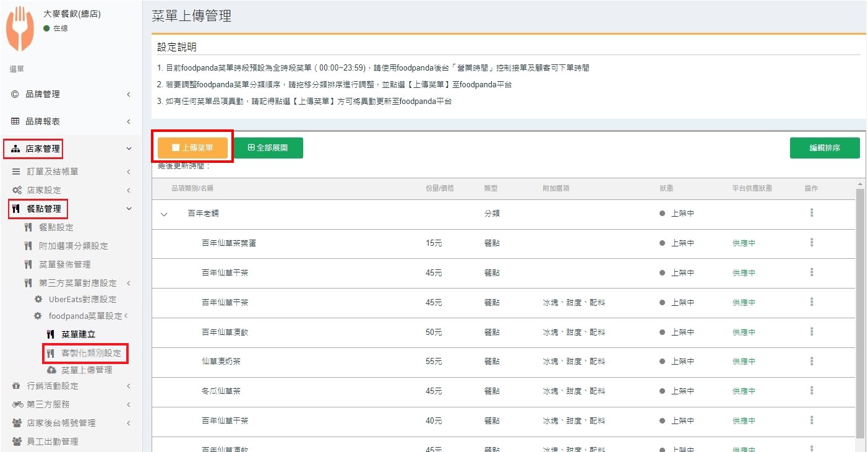Expand the 品牌報表 sidebar section
This screenshot has height=452, width=868.
pos(128,121)
